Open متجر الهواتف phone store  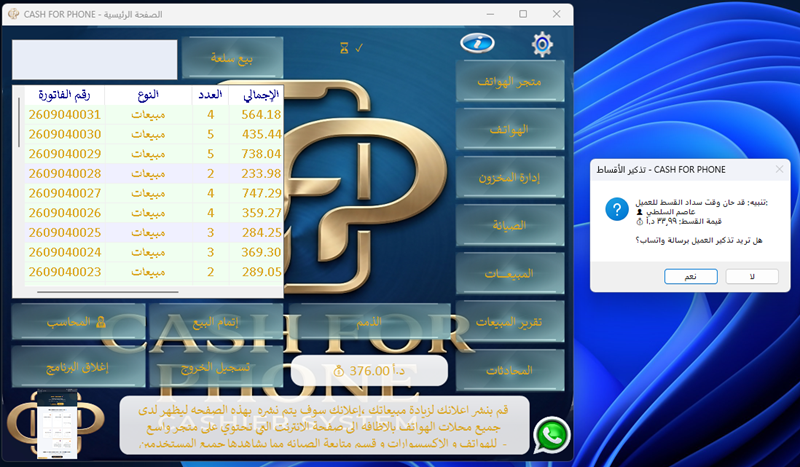coord(510,81)
